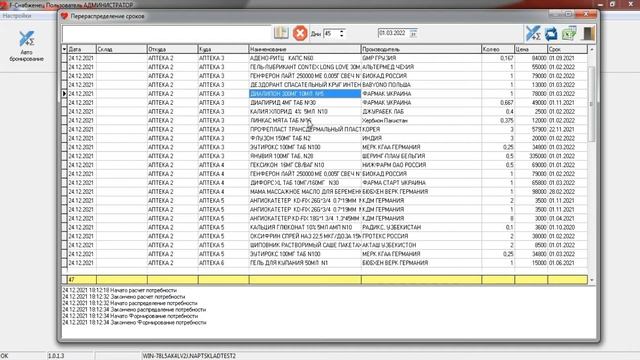Sort by the Срок column header
The image size is (640, 360).
pyautogui.click(x=567, y=49)
